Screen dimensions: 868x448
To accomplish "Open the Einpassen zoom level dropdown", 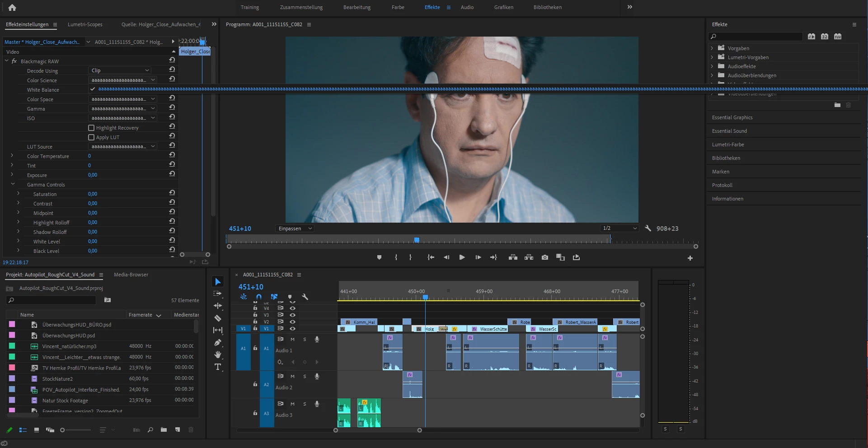I will tap(295, 229).
